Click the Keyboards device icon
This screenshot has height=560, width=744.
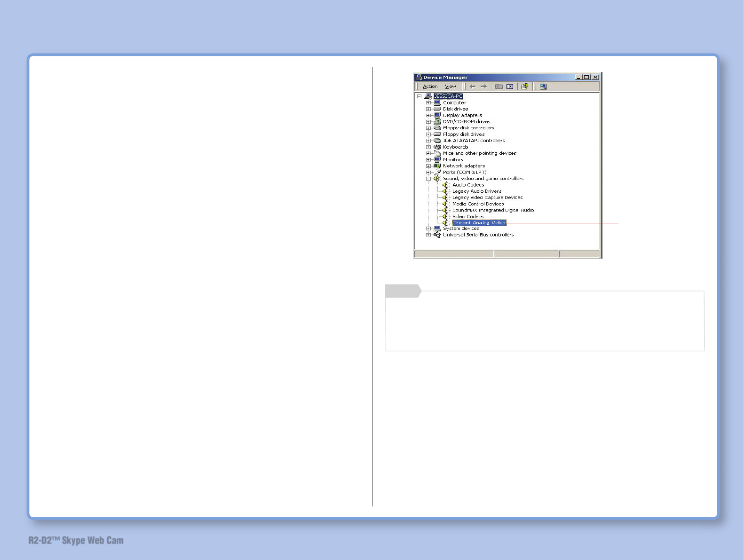[437, 147]
